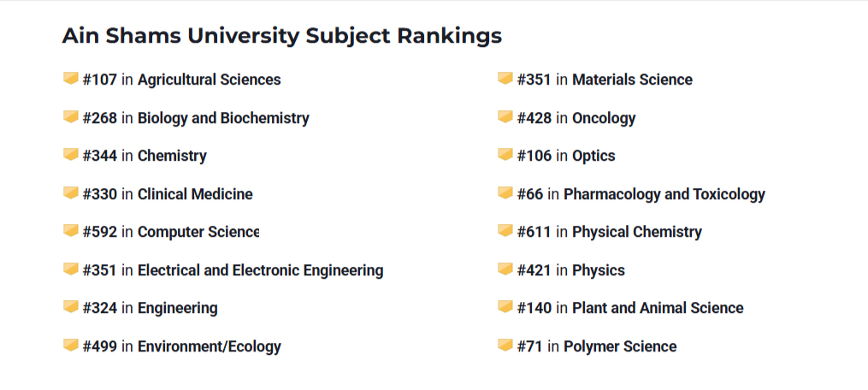Click the #66 rank number

click(529, 194)
